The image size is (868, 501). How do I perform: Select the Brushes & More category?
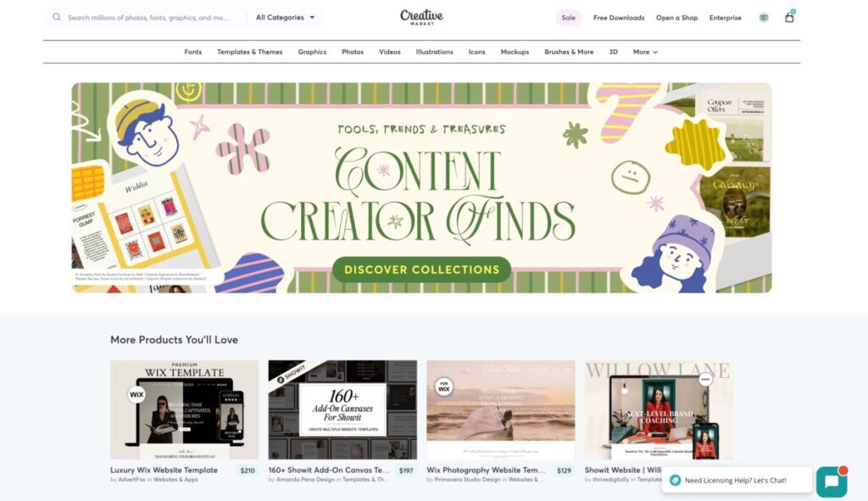point(569,52)
